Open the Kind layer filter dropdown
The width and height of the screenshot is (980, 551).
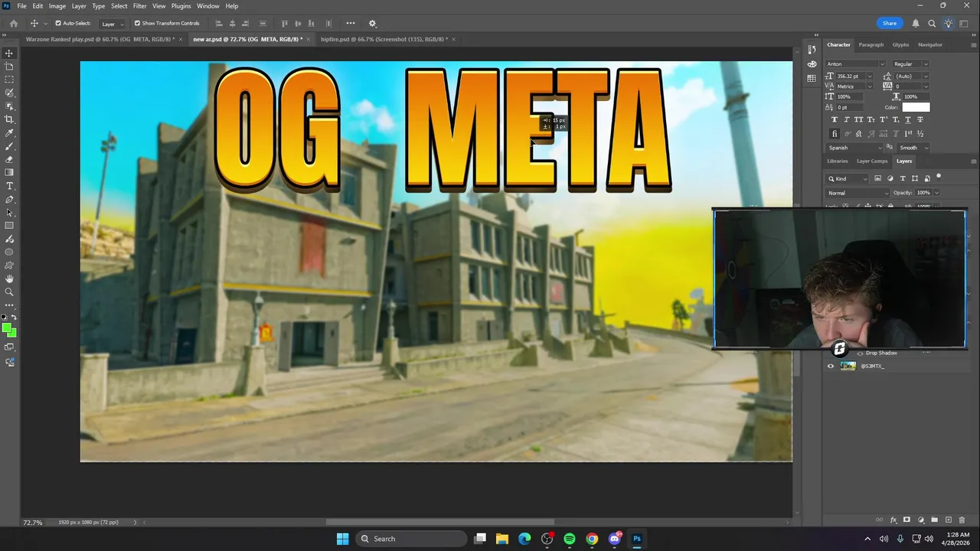pyautogui.click(x=848, y=178)
